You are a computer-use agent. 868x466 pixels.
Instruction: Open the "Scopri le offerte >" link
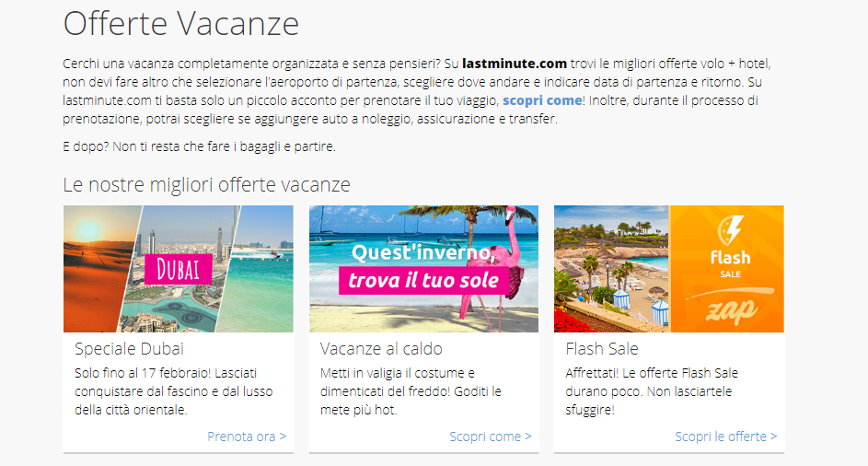click(x=725, y=437)
